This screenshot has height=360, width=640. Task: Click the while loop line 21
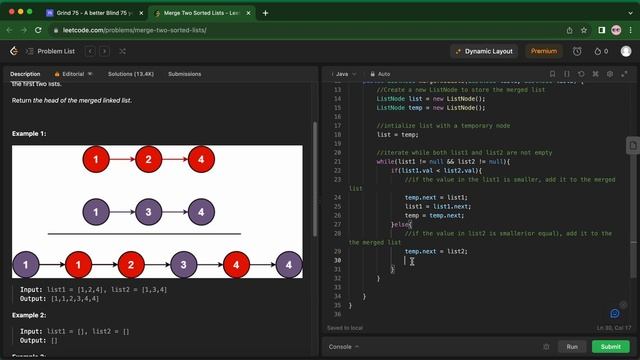pyautogui.click(x=443, y=162)
